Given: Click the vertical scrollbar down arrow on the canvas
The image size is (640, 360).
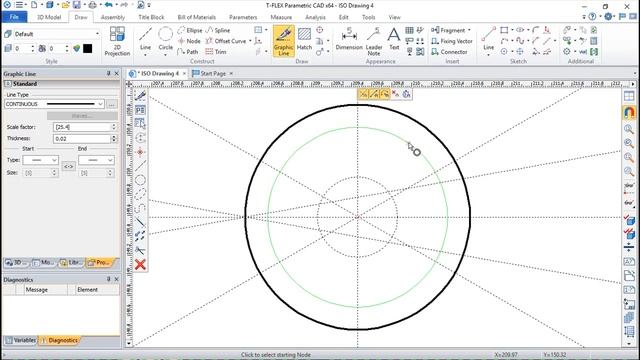Looking at the screenshot, I should coord(129,343).
